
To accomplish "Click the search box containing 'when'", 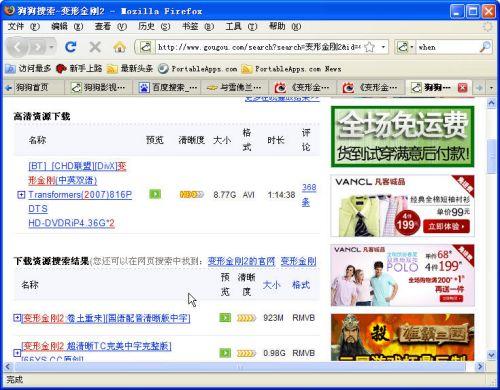I will tap(447, 47).
